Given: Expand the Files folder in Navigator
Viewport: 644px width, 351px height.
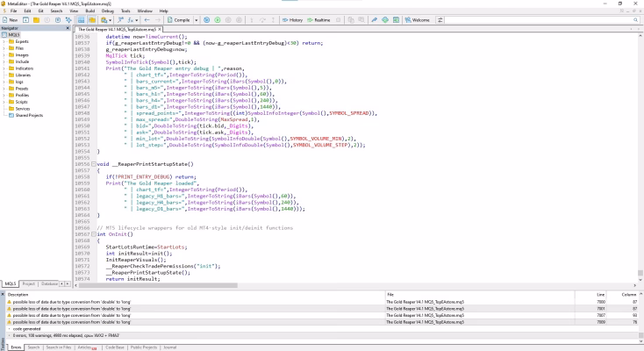Looking at the screenshot, I should point(4,48).
